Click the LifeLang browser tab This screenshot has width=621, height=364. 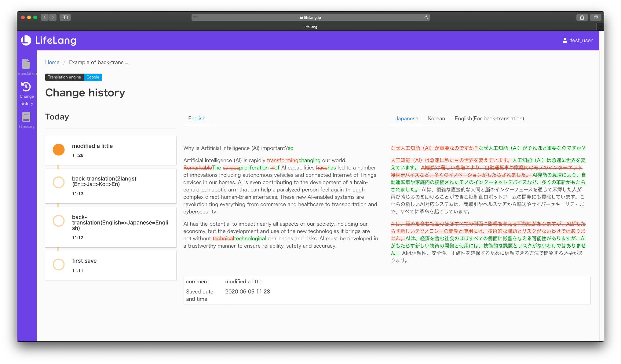[310, 27]
